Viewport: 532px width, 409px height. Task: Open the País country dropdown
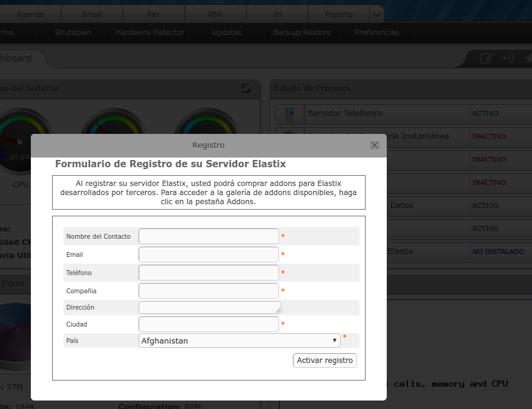tap(239, 341)
